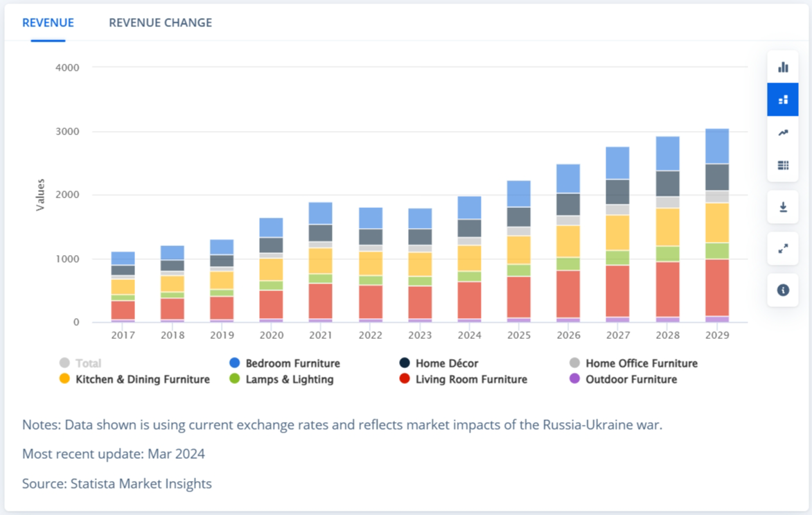
Task: Click the 2029 Bedroom Furniture bar segment
Action: 717,146
